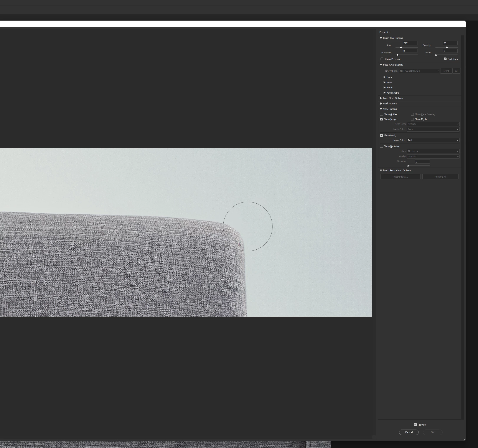Screen dimensions: 478x448
Task: Expand Mask Options section
Action: [x=381, y=104]
